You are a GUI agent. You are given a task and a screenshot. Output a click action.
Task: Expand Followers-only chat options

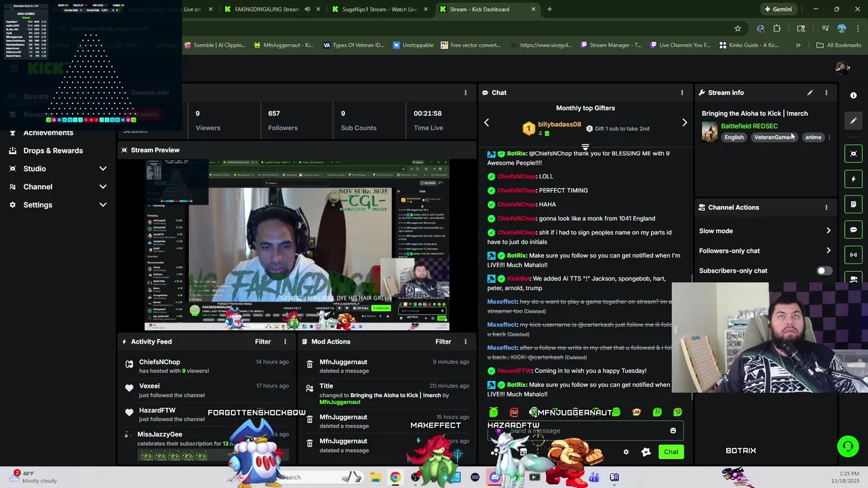(x=828, y=251)
